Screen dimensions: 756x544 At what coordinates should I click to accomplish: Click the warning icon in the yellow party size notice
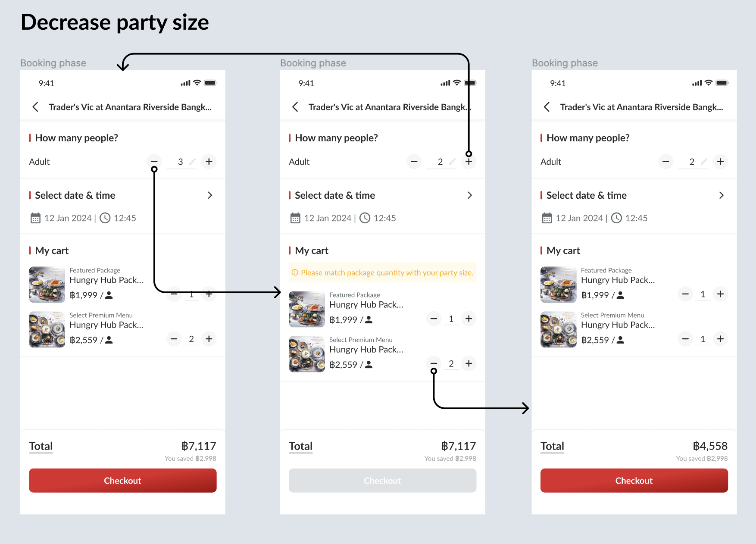295,273
